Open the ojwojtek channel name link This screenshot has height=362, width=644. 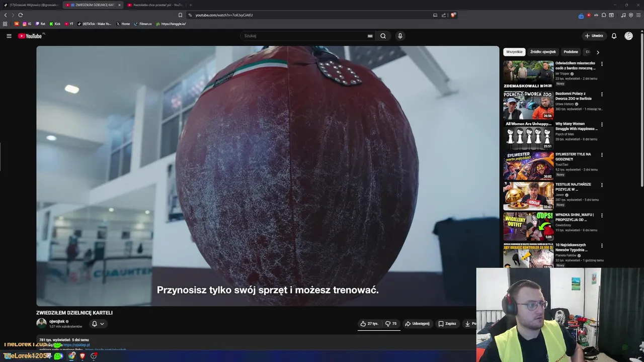click(x=57, y=321)
